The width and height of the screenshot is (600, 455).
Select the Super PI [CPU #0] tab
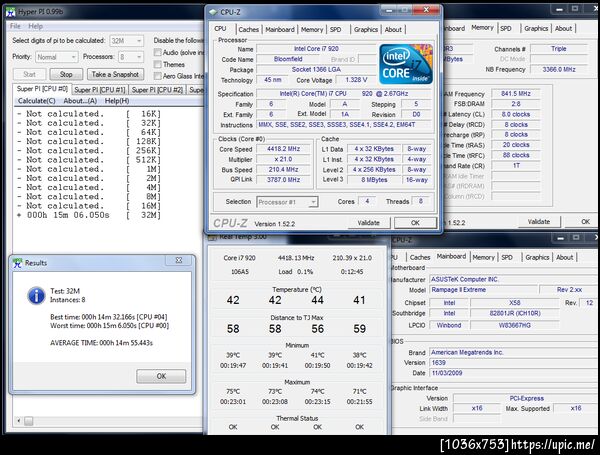(x=42, y=89)
